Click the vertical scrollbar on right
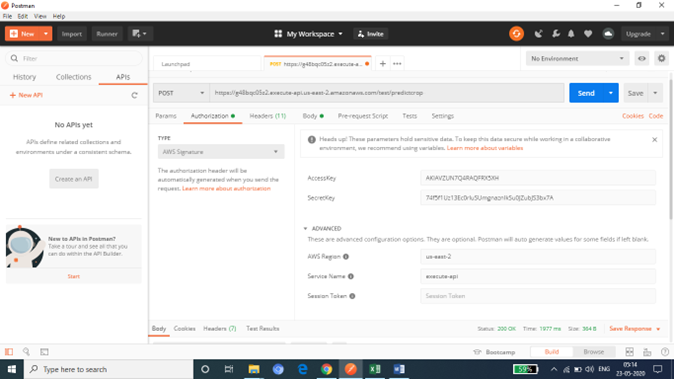This screenshot has width=674, height=379. (x=671, y=146)
